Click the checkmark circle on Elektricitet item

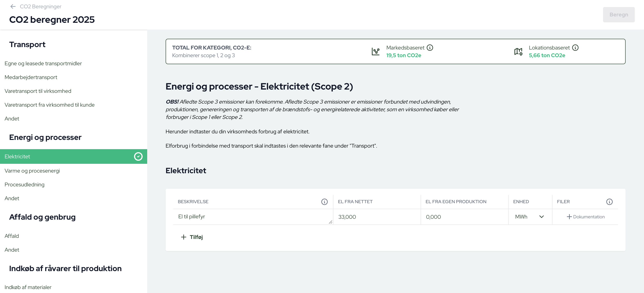pyautogui.click(x=138, y=157)
